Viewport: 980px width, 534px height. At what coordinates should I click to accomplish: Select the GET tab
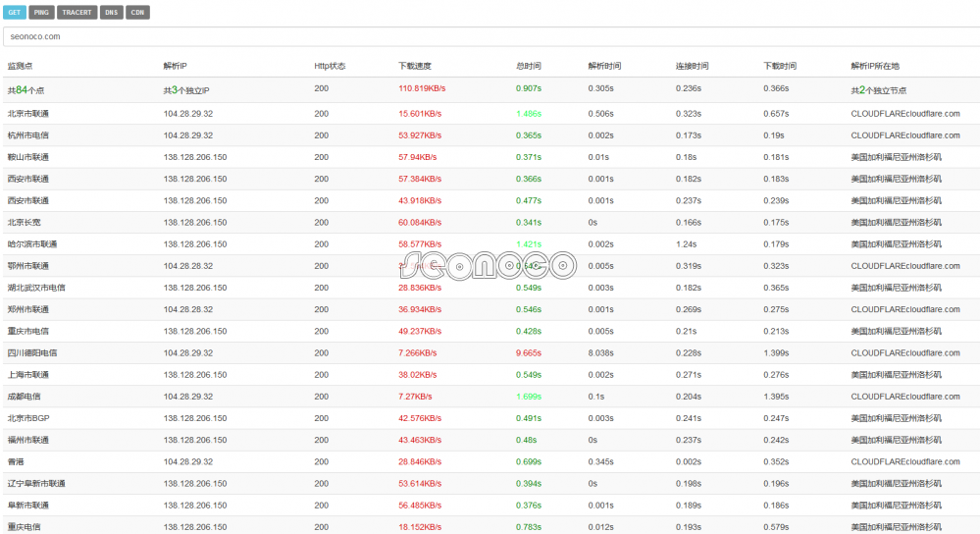(15, 13)
